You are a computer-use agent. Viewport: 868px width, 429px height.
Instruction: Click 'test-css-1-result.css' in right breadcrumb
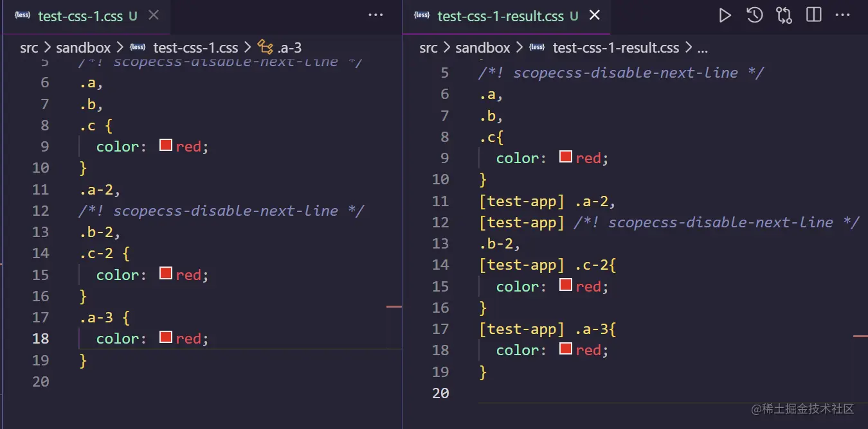616,48
